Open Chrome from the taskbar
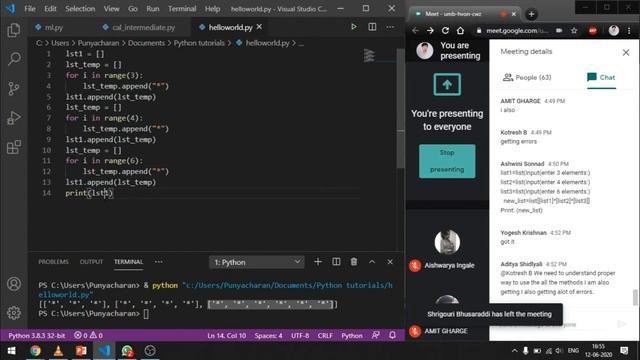 click(x=35, y=351)
